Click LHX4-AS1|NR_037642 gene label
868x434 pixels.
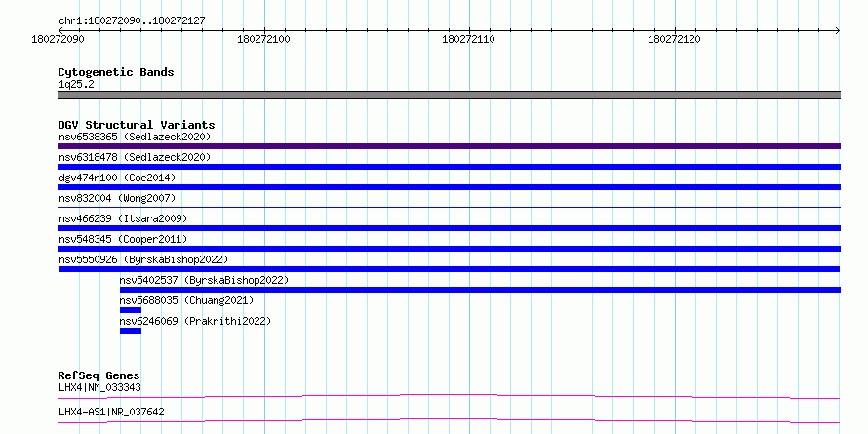click(111, 413)
